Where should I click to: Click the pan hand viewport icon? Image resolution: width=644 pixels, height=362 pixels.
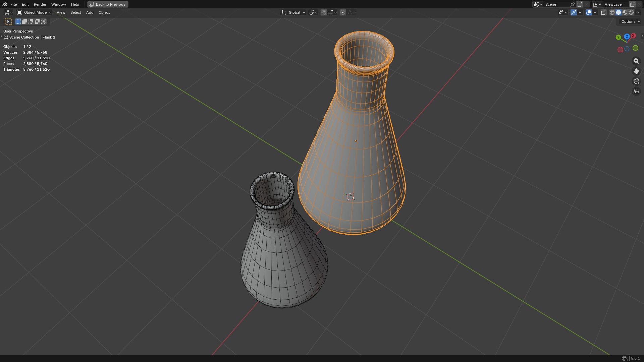click(x=636, y=71)
